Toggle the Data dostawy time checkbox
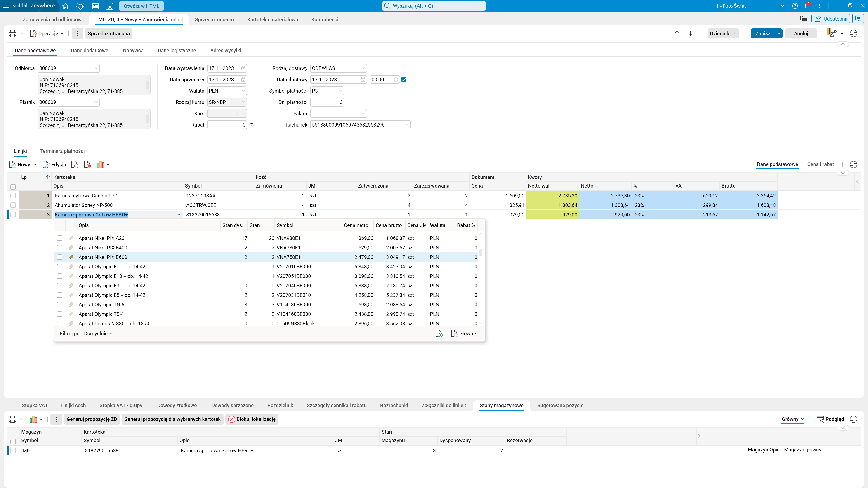Viewport: 868px width, 488px height. point(404,80)
